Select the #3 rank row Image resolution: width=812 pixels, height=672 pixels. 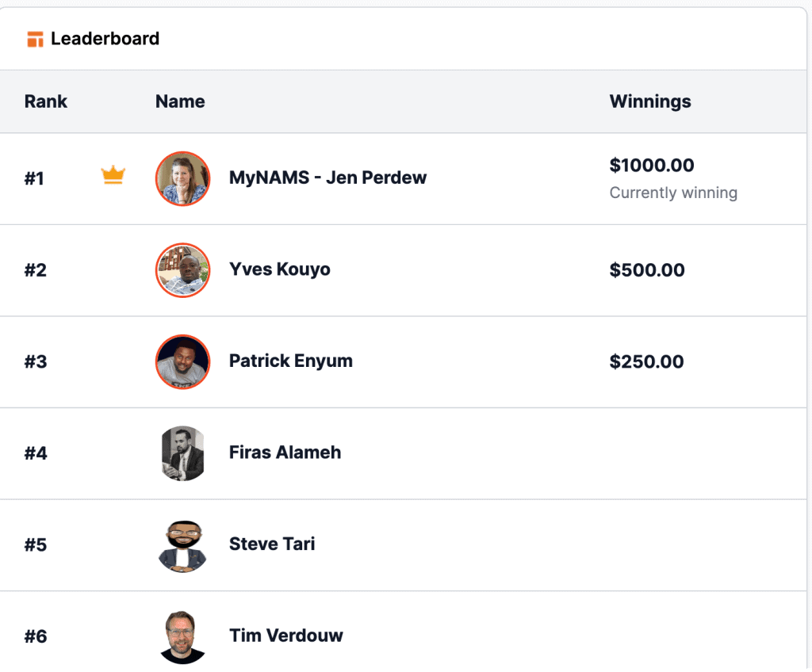click(35, 361)
